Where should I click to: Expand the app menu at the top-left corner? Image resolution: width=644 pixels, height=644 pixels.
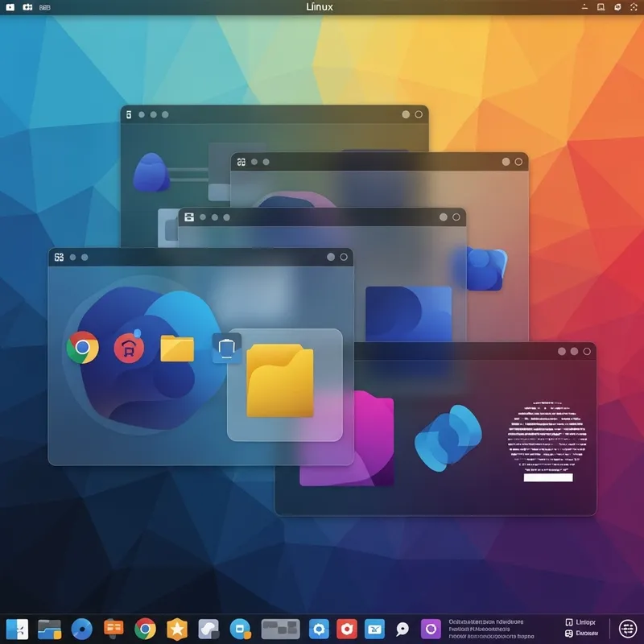10,7
